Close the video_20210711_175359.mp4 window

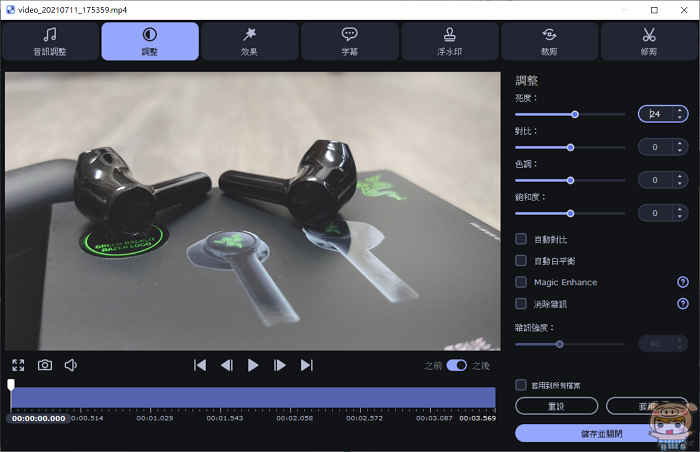coord(684,10)
